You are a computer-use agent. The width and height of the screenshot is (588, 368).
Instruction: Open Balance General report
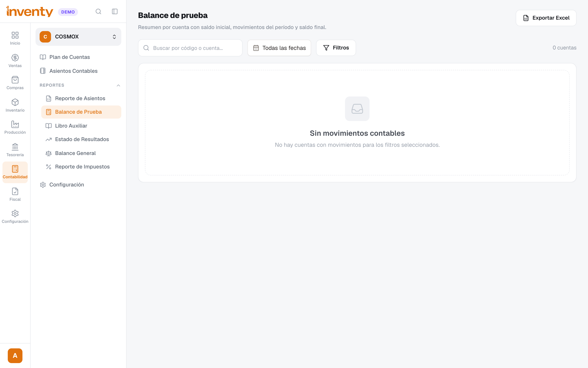tap(81, 153)
